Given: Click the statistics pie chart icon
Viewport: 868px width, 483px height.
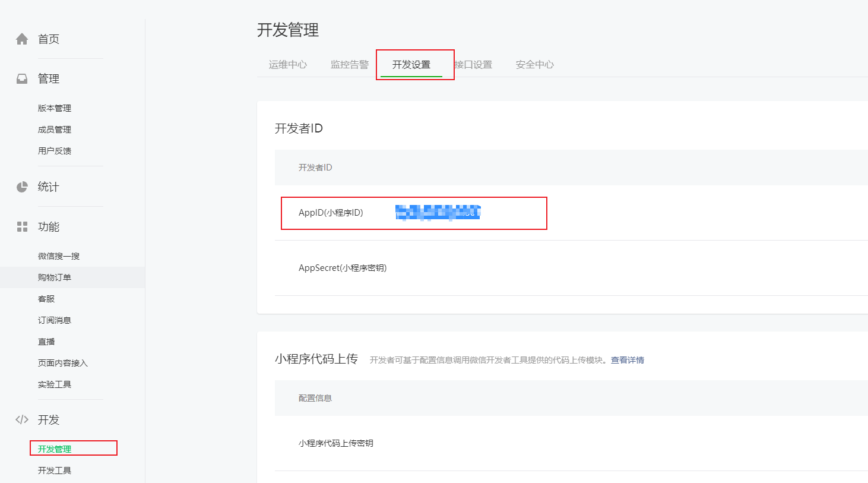Looking at the screenshot, I should tap(22, 187).
